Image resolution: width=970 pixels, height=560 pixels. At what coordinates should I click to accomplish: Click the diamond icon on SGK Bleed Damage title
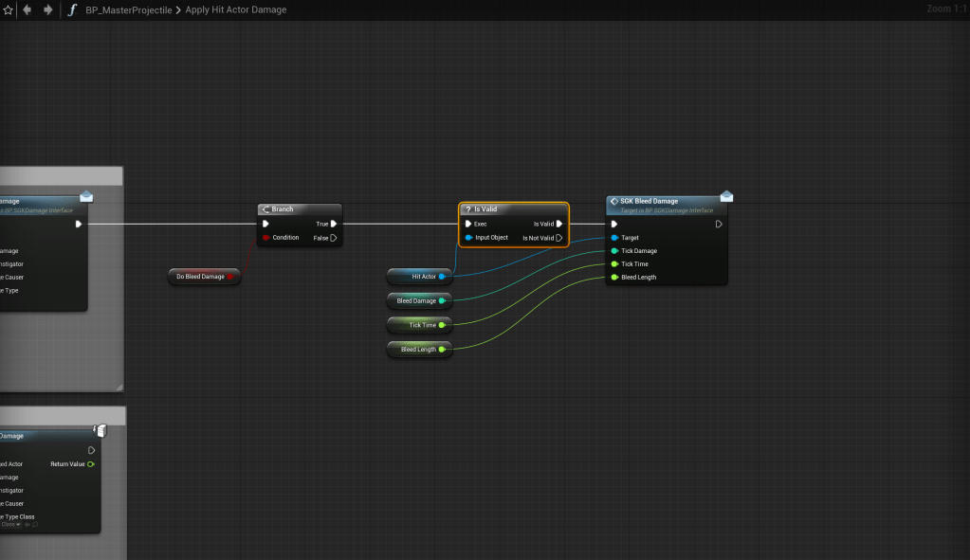[x=614, y=201]
